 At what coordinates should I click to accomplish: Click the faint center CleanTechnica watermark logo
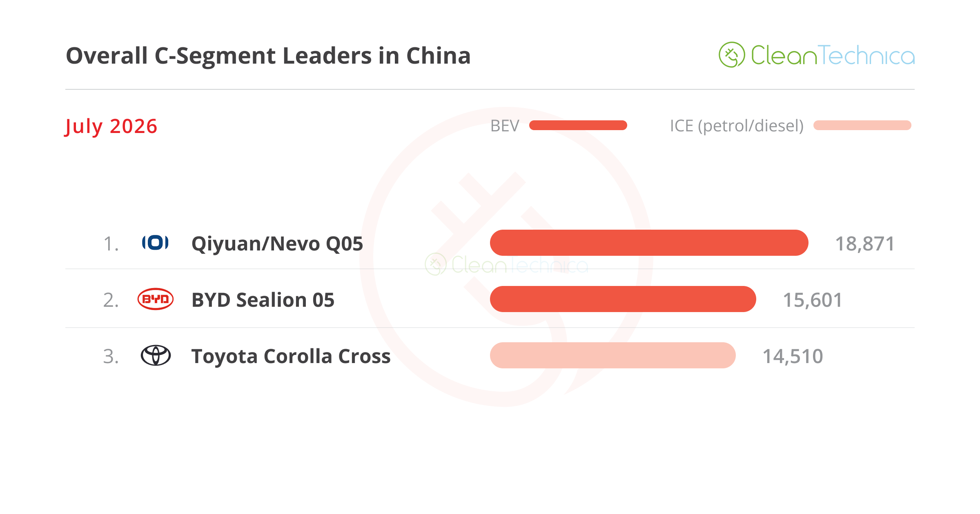pos(506,264)
